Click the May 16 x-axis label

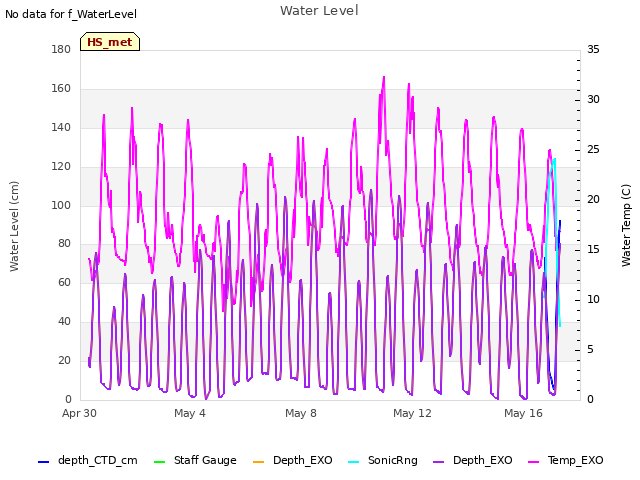[x=523, y=413]
